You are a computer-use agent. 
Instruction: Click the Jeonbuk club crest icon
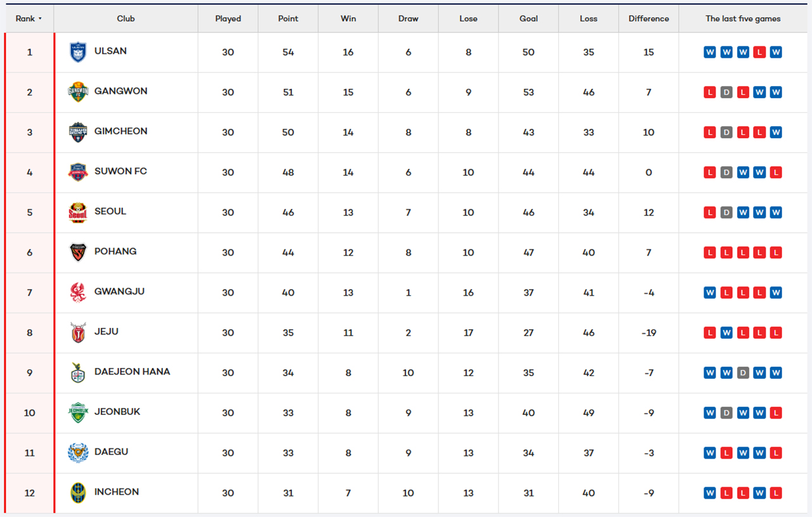click(x=78, y=412)
